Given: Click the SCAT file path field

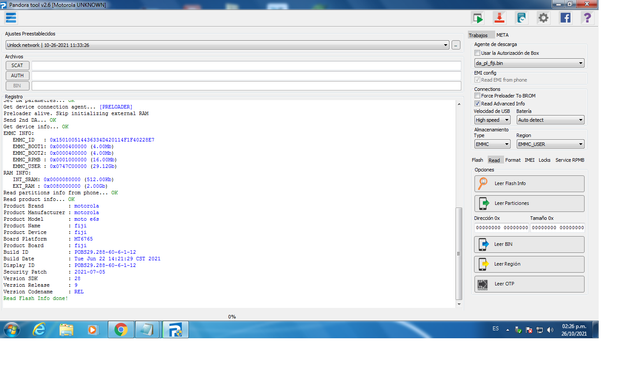Looking at the screenshot, I should 247,65.
